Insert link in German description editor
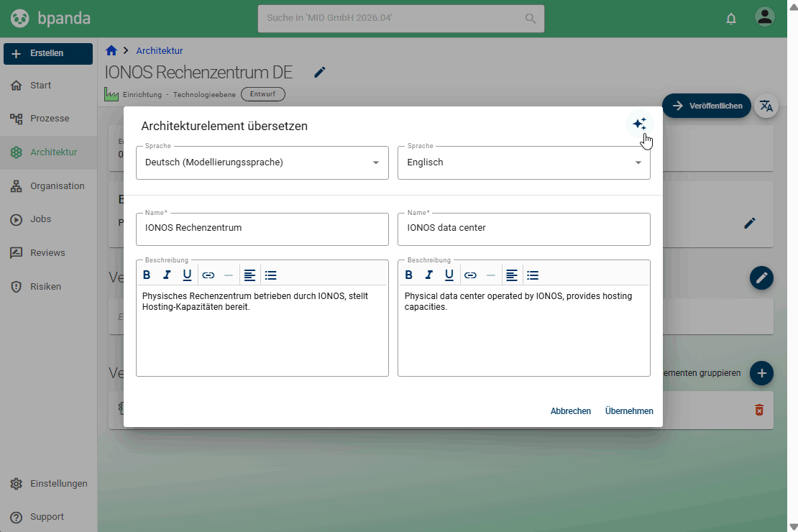Image resolution: width=798 pixels, height=532 pixels. [x=208, y=275]
